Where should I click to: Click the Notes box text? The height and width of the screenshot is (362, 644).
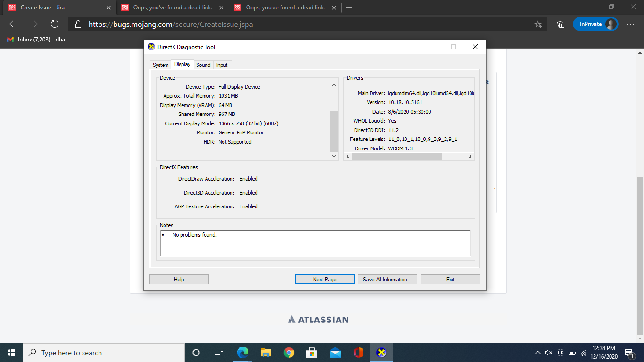195,235
